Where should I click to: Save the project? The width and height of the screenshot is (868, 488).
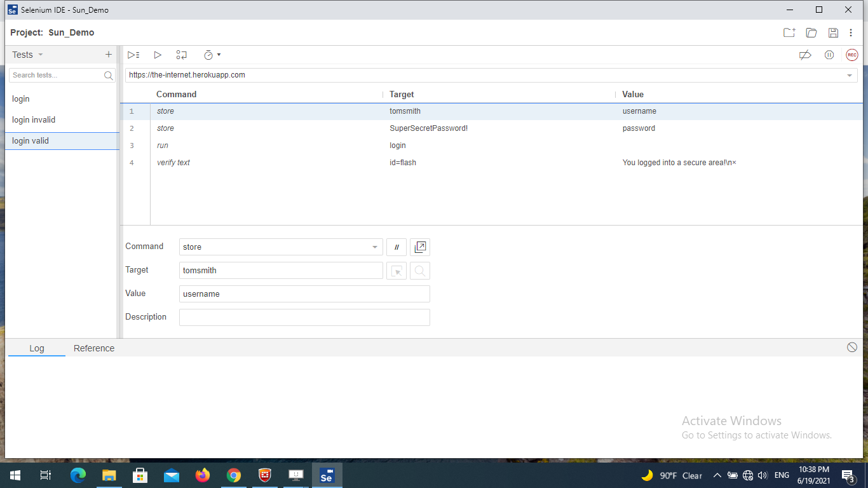tap(833, 32)
